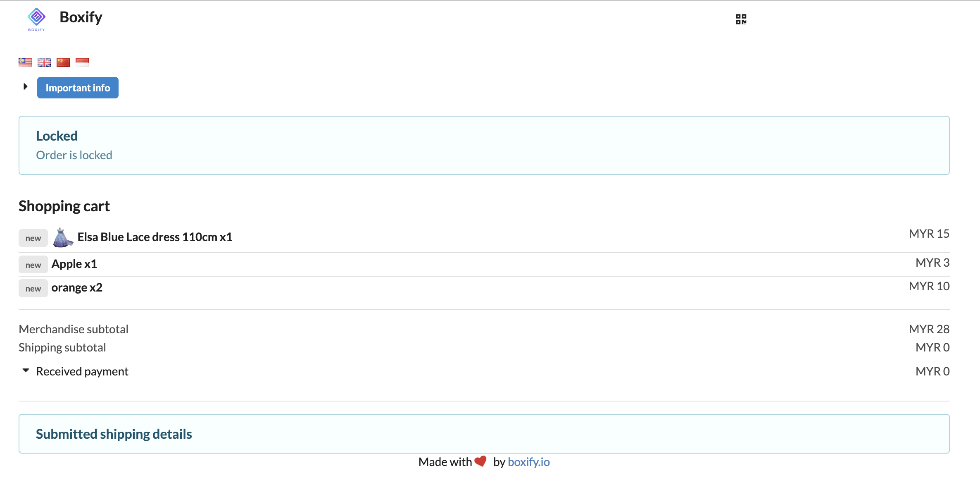Screen dimensions: 980x478
Task: Choose the China flag language option
Action: (x=63, y=62)
